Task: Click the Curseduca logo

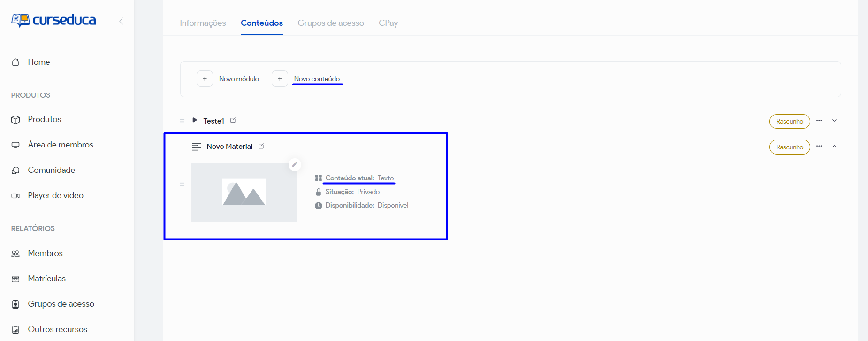Action: click(x=53, y=20)
